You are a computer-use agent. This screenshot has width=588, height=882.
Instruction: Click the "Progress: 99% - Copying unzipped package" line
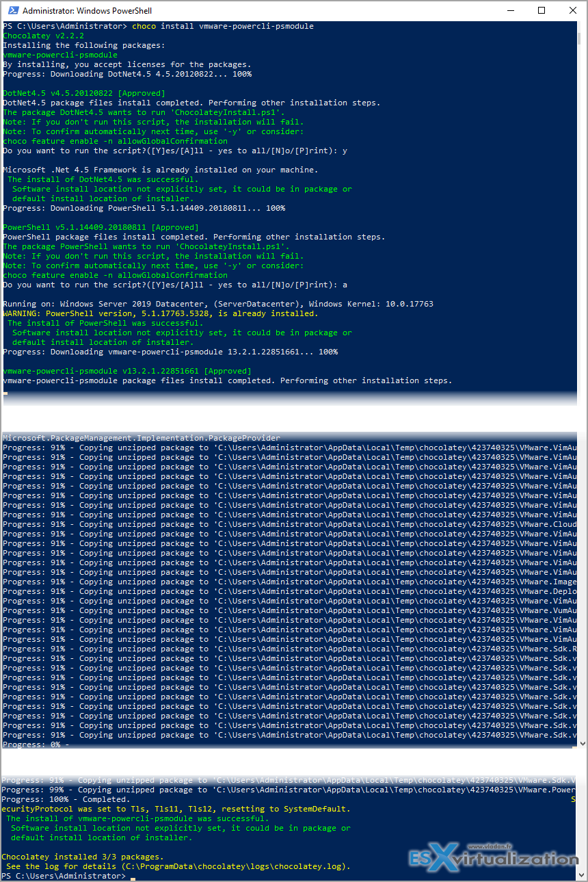click(289, 790)
